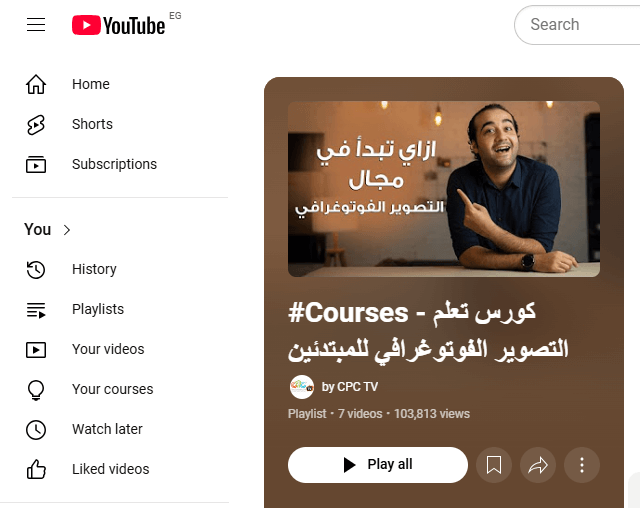The image size is (640, 508).
Task: Click the Play all button
Action: pyautogui.click(x=378, y=465)
